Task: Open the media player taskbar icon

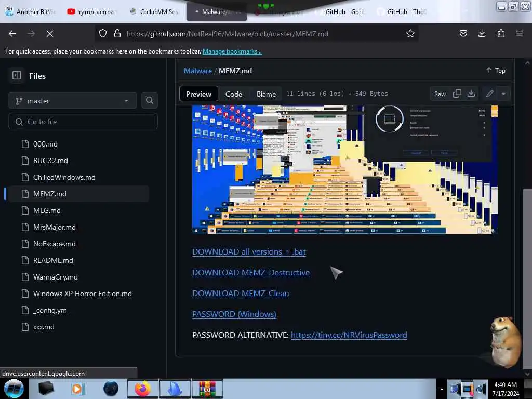Action: coord(77,389)
